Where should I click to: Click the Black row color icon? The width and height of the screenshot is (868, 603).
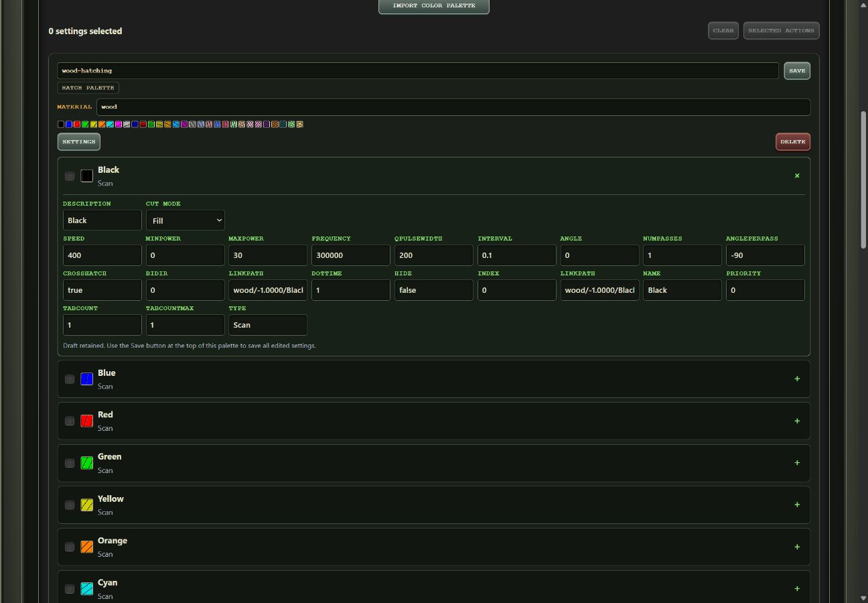86,176
